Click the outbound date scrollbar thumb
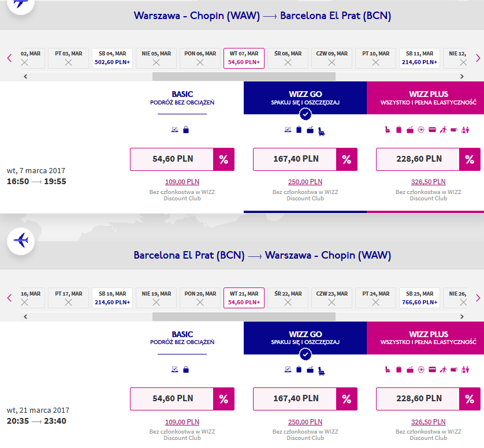Viewport: 484px width, 448px height. 244,77
